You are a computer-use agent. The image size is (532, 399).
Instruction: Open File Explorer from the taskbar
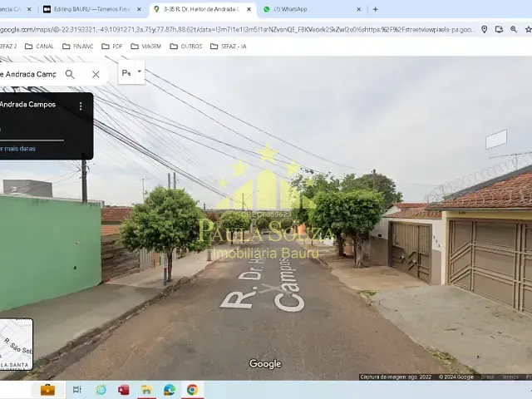point(146,390)
